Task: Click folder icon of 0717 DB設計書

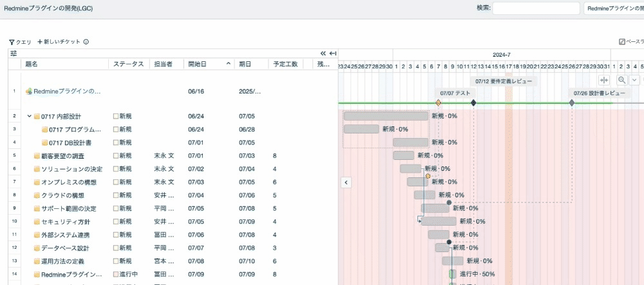Action: pyautogui.click(x=45, y=142)
